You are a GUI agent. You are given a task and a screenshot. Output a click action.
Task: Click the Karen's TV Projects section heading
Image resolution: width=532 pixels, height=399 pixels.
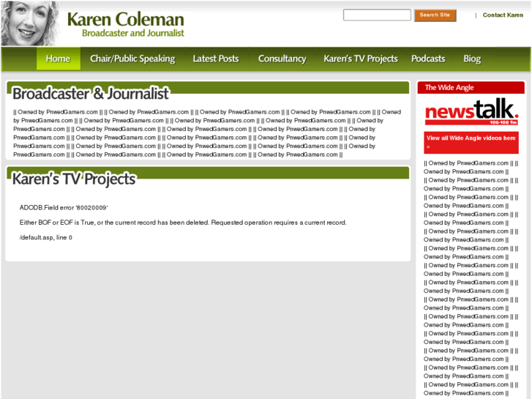[74, 179]
